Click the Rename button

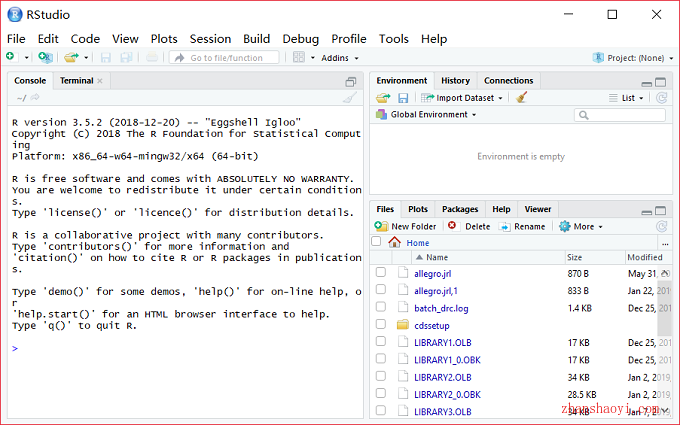522,226
